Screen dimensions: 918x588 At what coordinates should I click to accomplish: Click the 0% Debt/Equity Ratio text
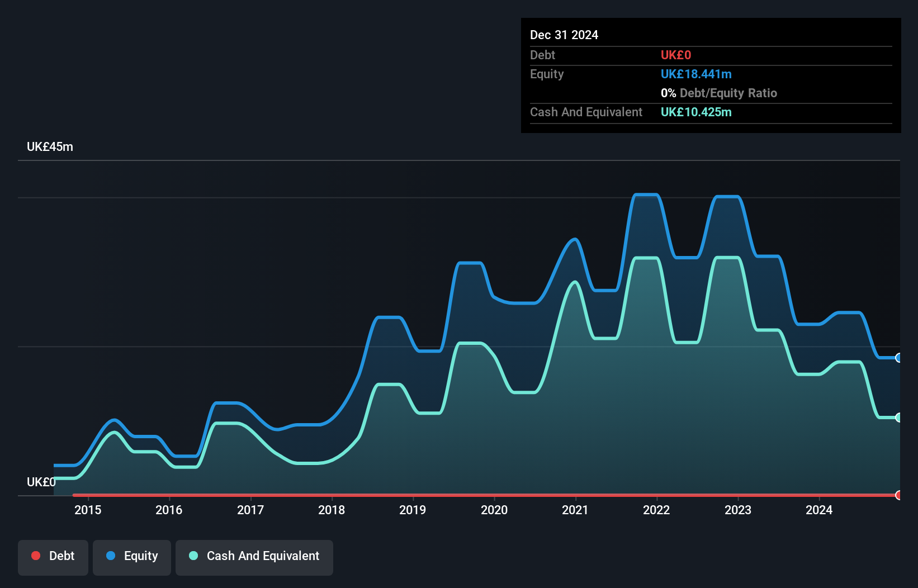pyautogui.click(x=719, y=93)
